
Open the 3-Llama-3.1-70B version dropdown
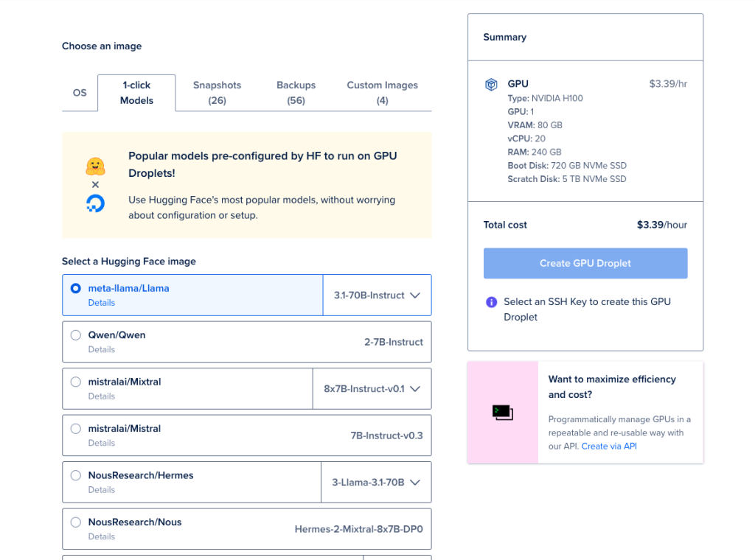point(376,483)
